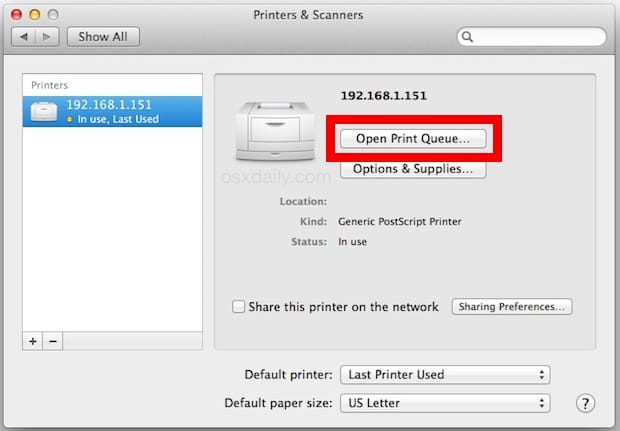Enable Share this printer on the network
620x431 pixels.
(x=239, y=307)
